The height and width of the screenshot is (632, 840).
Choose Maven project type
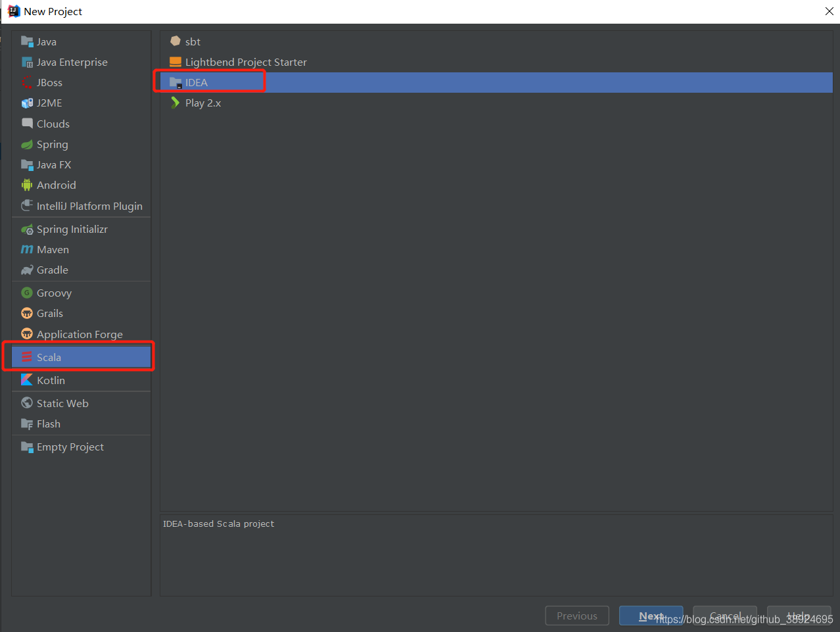pos(81,249)
